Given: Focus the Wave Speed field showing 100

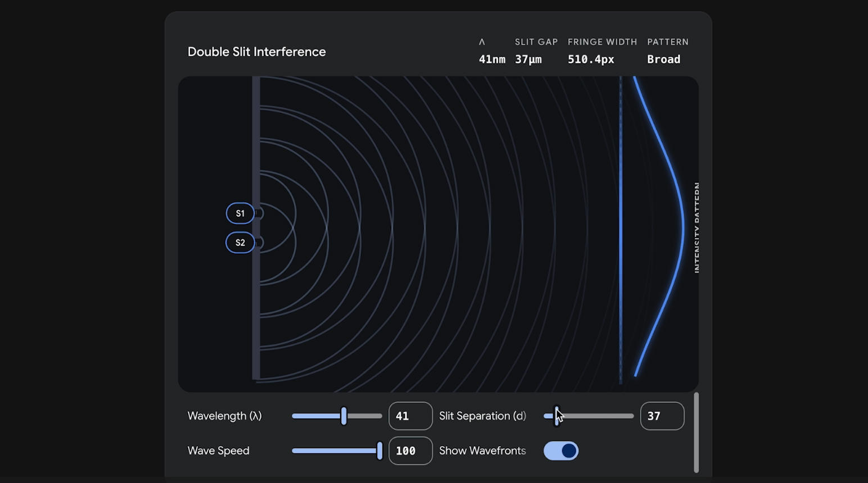Looking at the screenshot, I should point(410,451).
